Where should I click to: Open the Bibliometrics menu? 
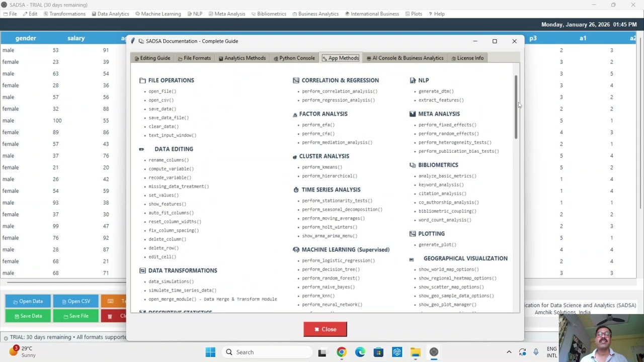point(268,14)
